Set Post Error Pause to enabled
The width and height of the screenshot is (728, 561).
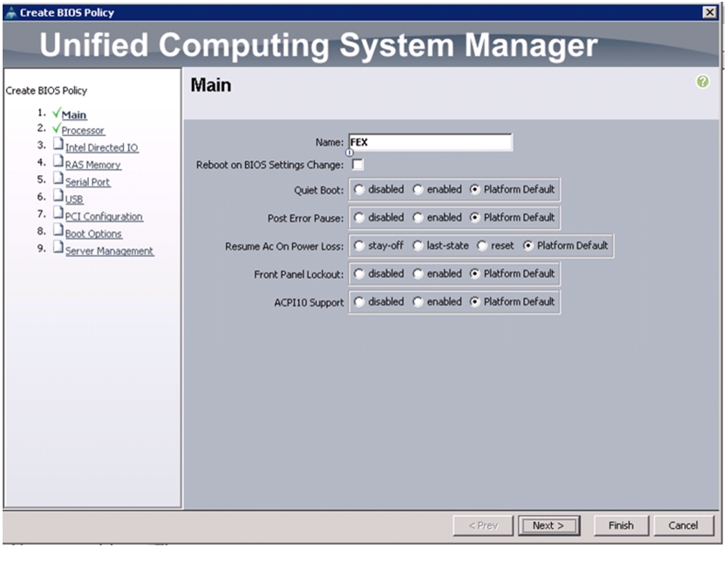[x=418, y=218]
